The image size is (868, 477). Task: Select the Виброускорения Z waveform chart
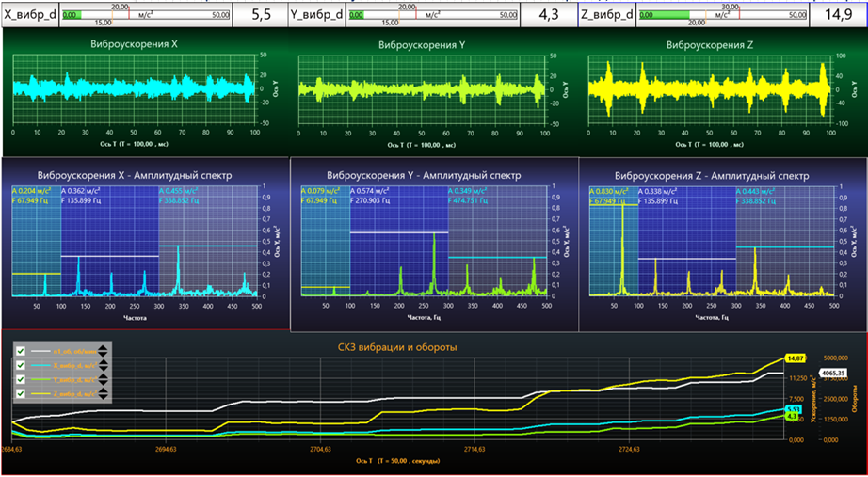[711, 89]
